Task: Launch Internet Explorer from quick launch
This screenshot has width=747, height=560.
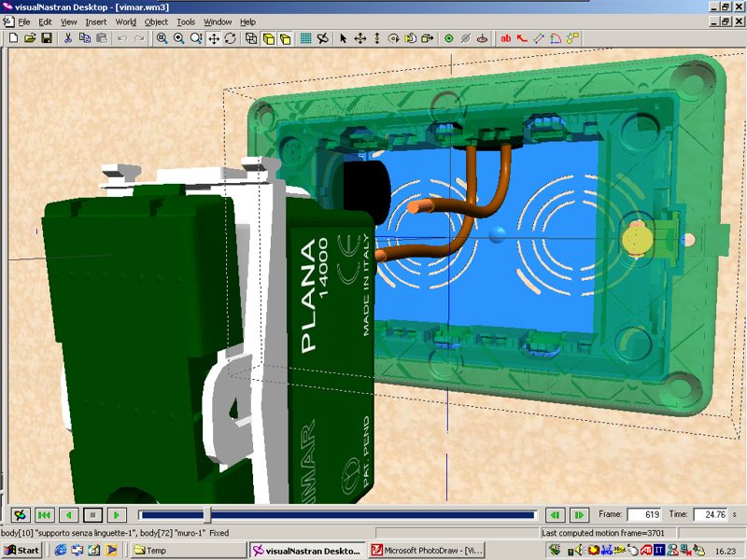Action: coord(61,551)
